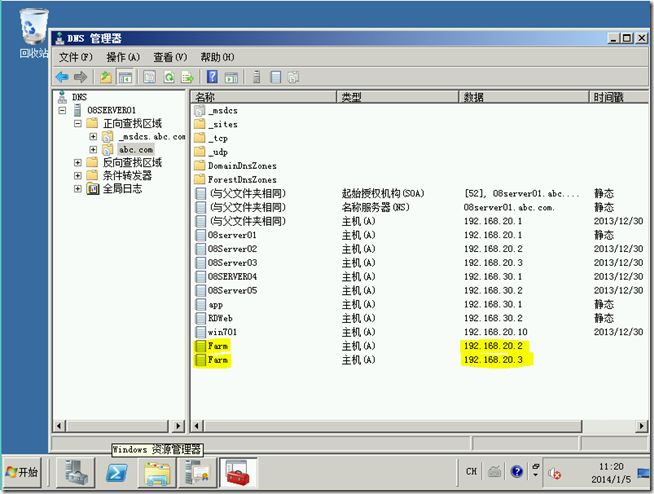
Task: Click the new server toolbar icon
Action: [x=257, y=77]
